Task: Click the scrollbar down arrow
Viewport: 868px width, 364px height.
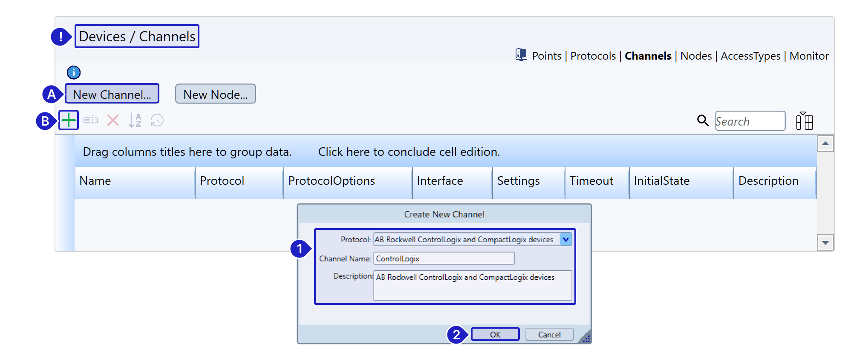Action: coord(825,243)
